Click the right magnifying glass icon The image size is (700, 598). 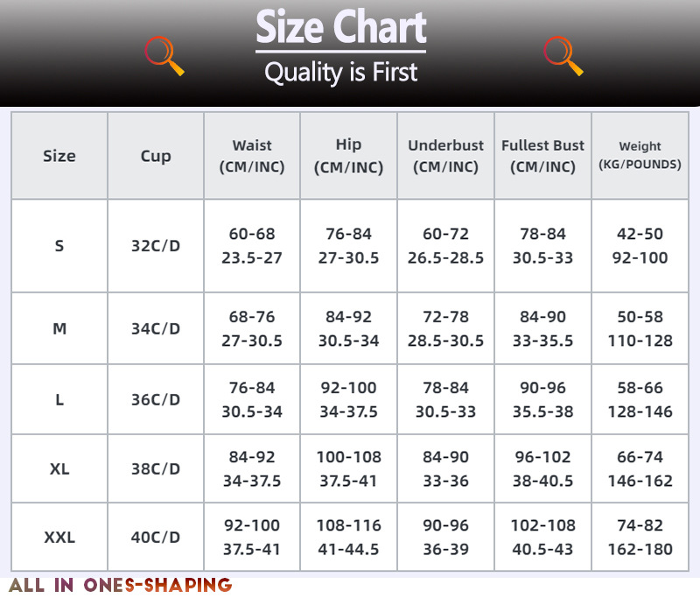[x=563, y=56]
